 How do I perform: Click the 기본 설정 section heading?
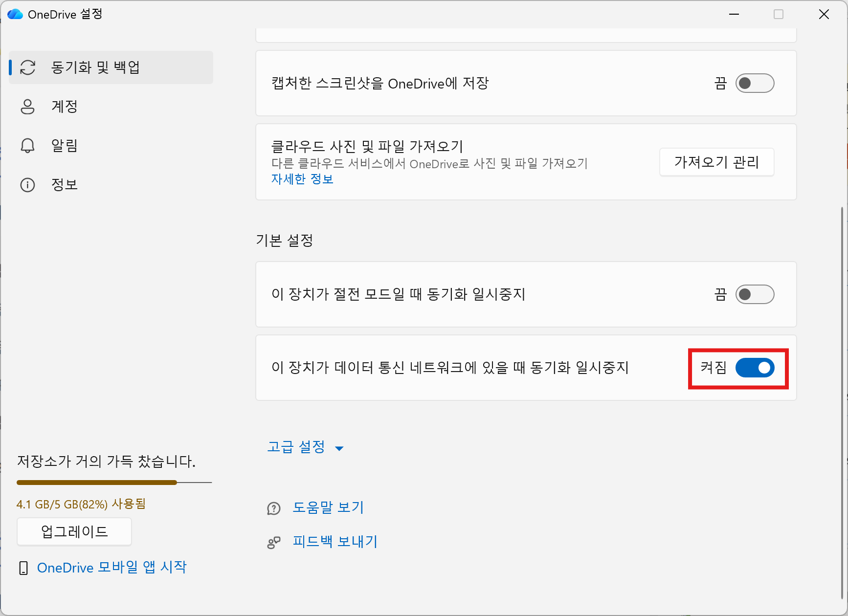coord(285,241)
